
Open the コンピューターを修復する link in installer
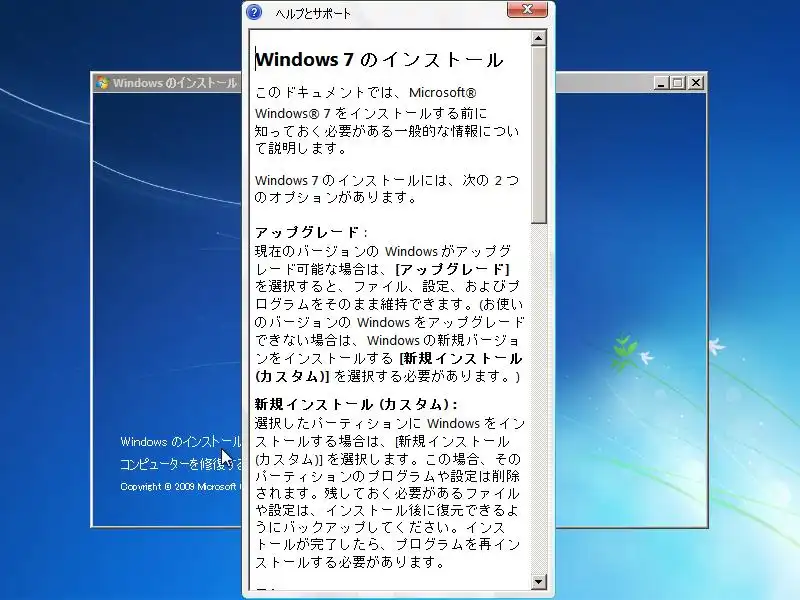(x=181, y=464)
